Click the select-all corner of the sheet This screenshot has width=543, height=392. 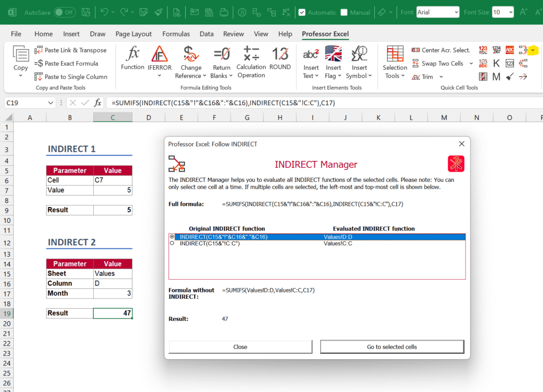(8, 118)
